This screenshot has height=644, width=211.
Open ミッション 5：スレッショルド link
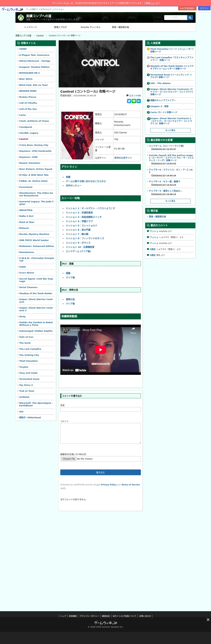pos(82,226)
